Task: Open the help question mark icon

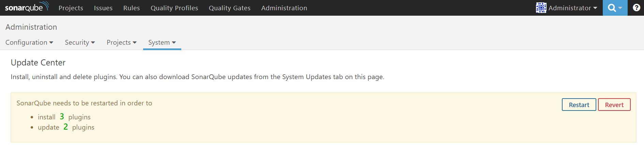Action: point(636,8)
